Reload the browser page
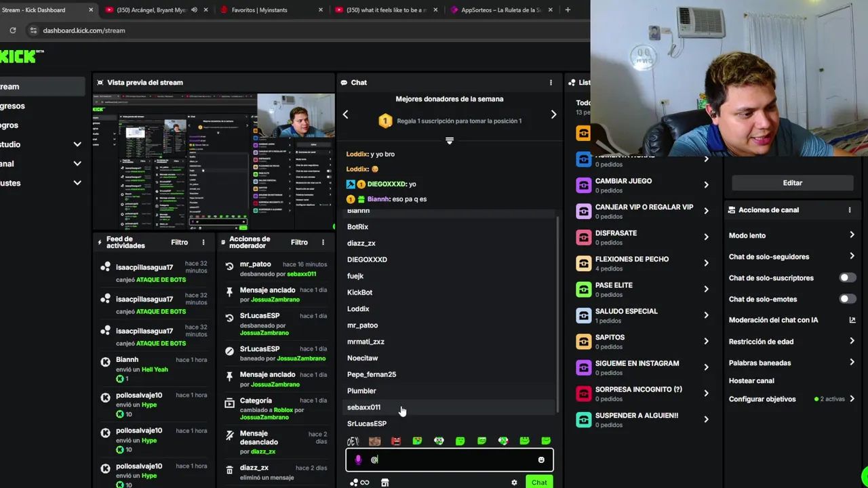 tap(12, 30)
